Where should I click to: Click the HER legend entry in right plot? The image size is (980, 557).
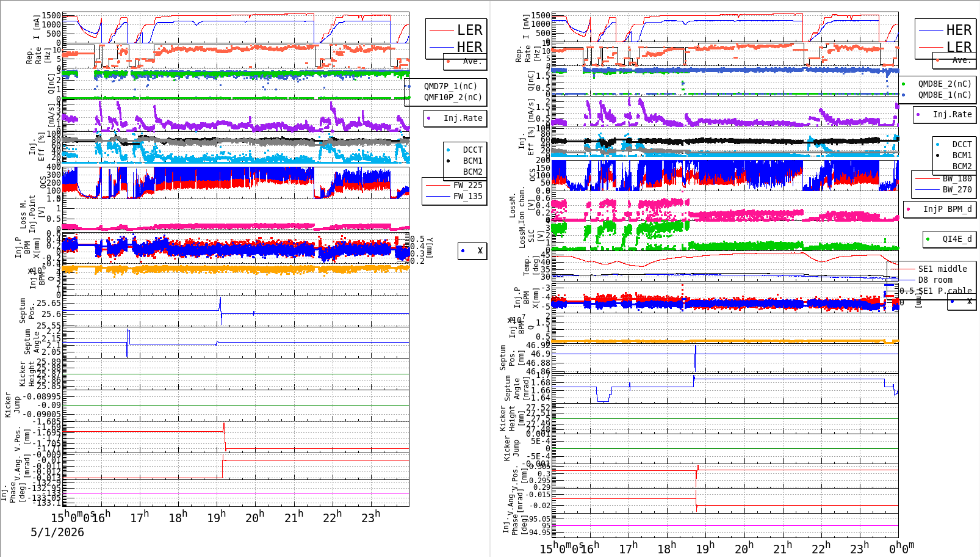click(945, 30)
